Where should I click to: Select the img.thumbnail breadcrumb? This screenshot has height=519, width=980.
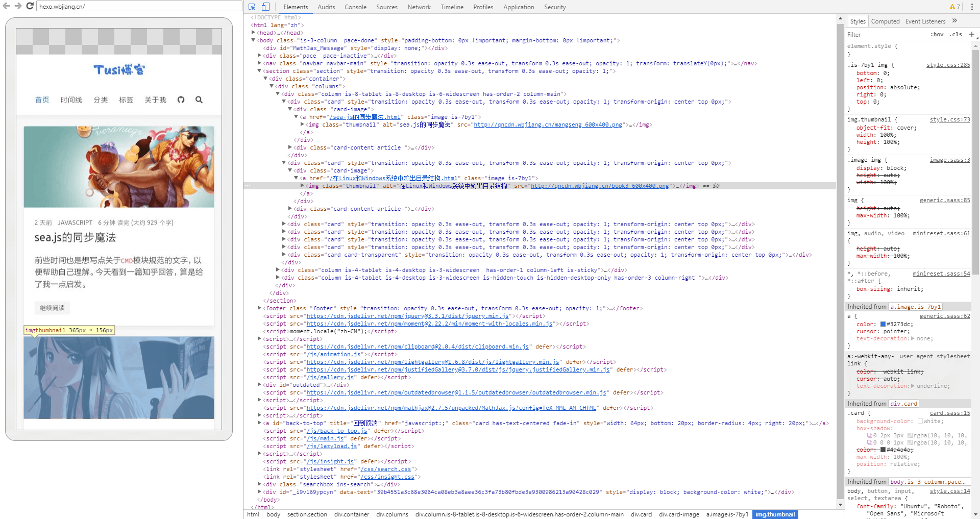pyautogui.click(x=775, y=514)
